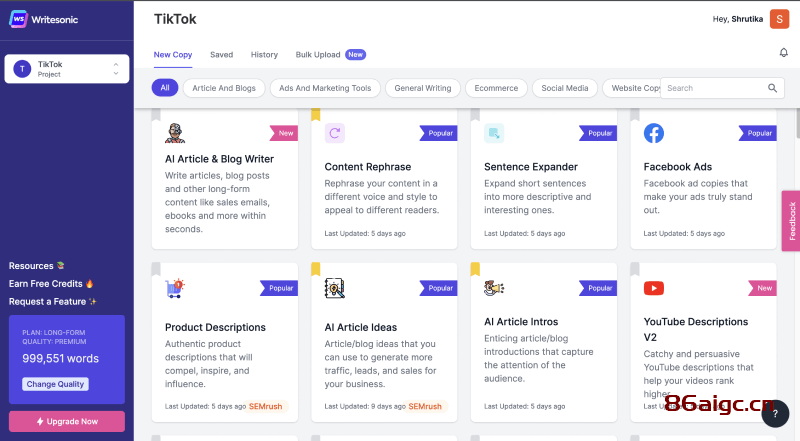Click the Content Rephrase icon

pos(335,133)
